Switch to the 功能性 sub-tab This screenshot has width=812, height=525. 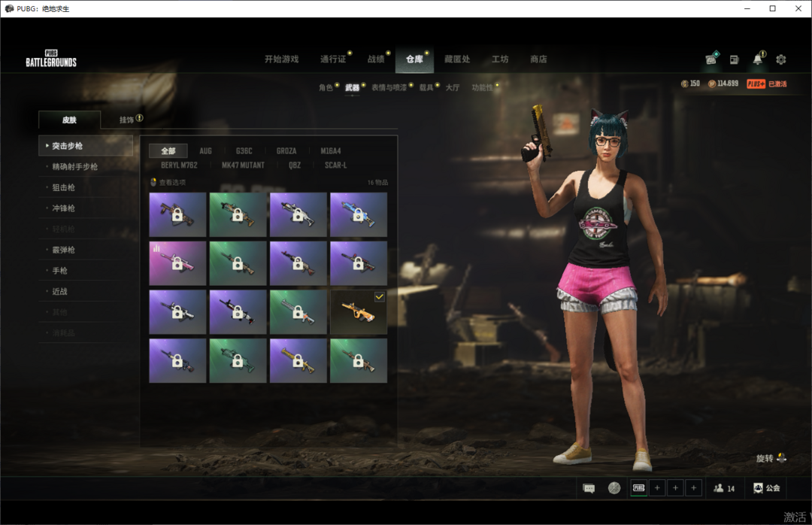pos(482,87)
